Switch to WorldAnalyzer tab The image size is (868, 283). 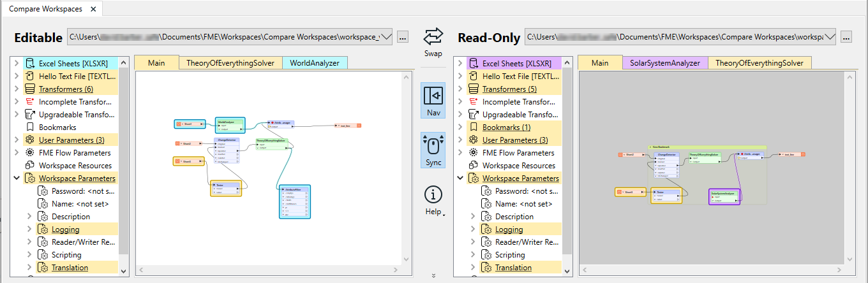pyautogui.click(x=315, y=63)
